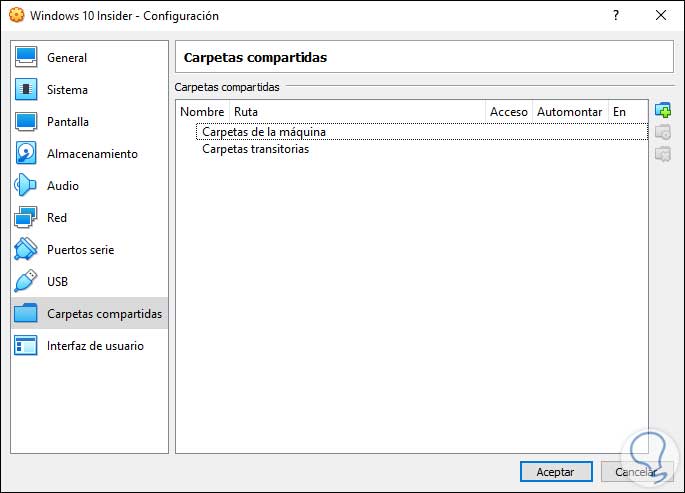This screenshot has height=493, width=685.
Task: Select Carpetas transitorias tree row
Action: (255, 149)
